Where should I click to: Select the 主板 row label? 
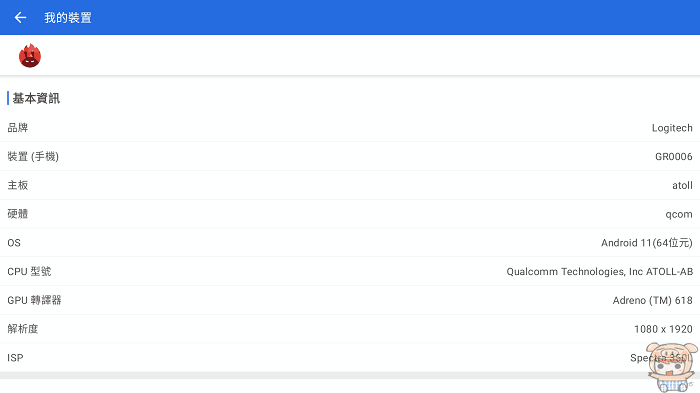point(18,185)
